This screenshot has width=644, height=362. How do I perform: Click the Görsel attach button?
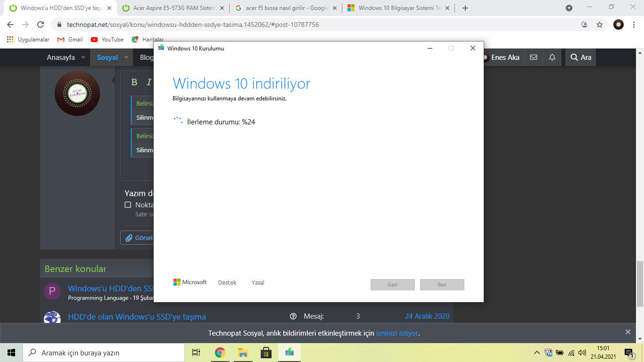coord(139,238)
